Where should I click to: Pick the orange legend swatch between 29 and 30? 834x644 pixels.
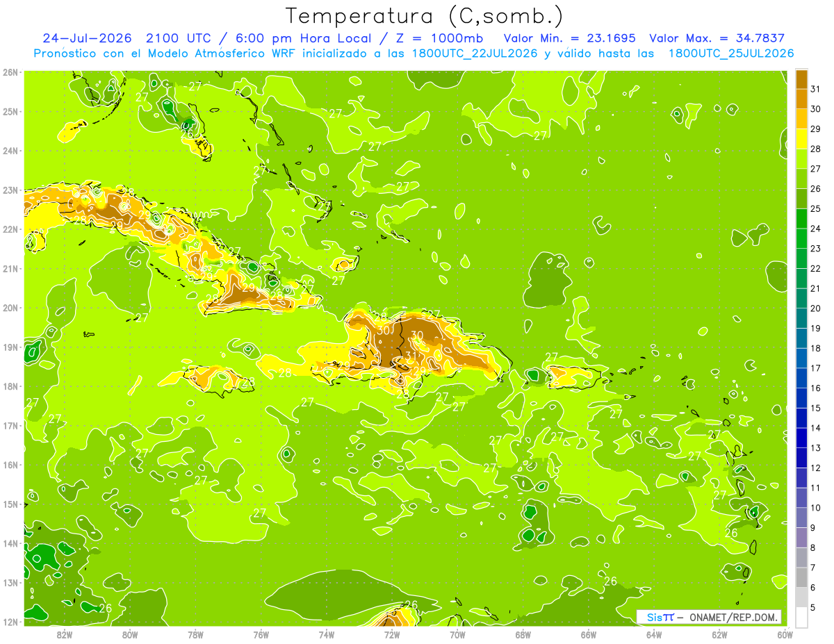click(801, 119)
